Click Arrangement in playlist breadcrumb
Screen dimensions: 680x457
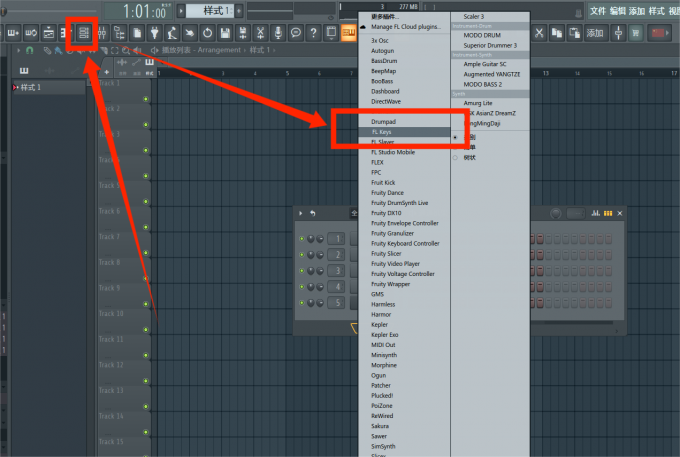pyautogui.click(x=219, y=50)
